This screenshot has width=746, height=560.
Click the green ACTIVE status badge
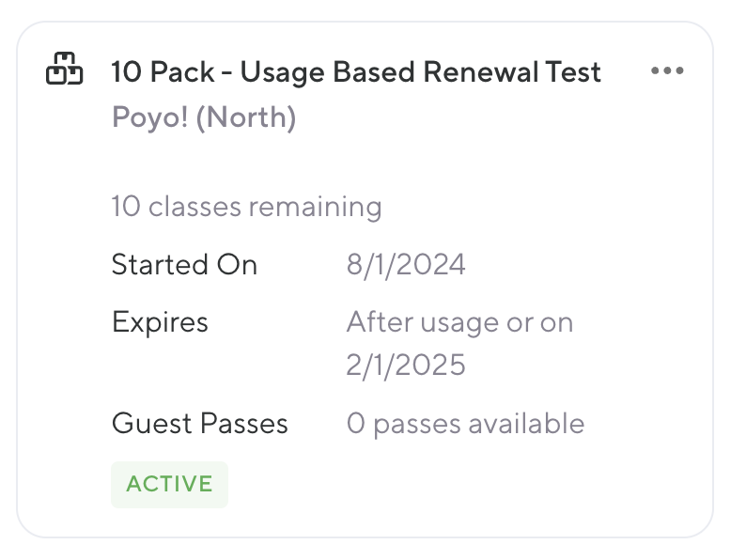[169, 485]
